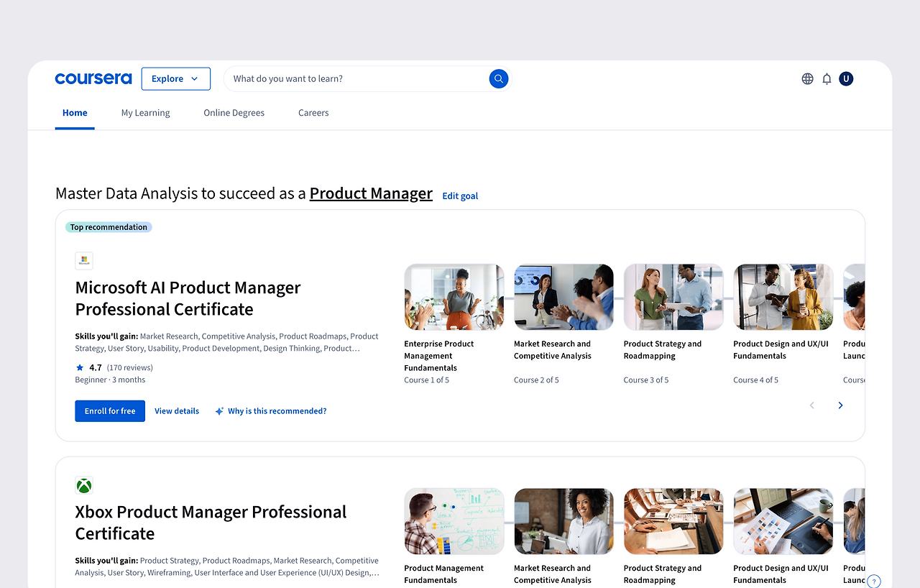The image size is (920, 588).
Task: Click Course 4 of 5 label
Action: coord(756,380)
